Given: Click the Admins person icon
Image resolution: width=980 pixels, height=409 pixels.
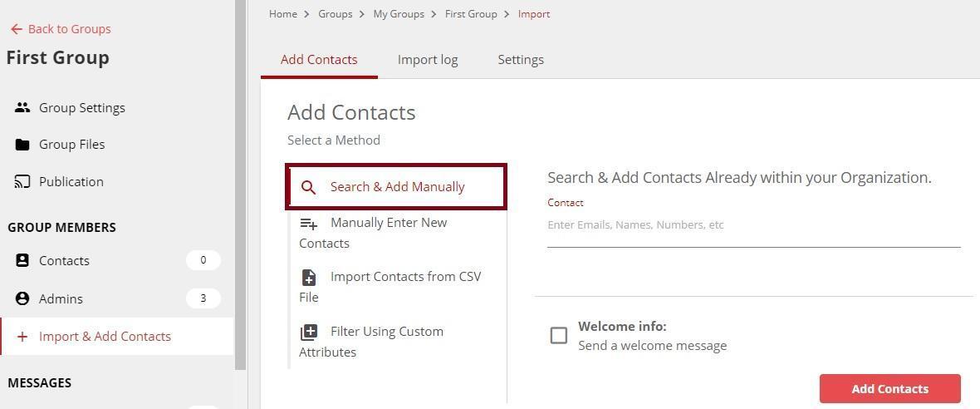Looking at the screenshot, I should [22, 299].
